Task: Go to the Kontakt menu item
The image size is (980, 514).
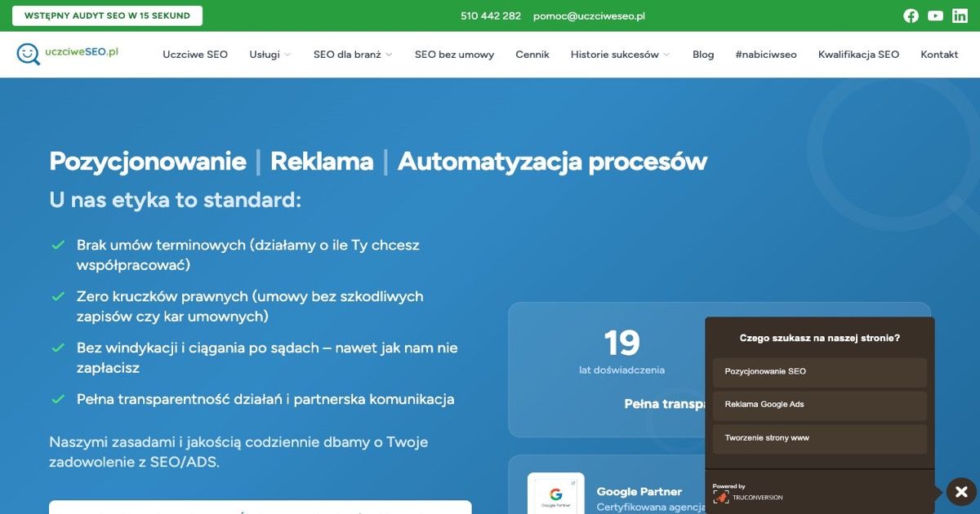Action: tap(939, 54)
